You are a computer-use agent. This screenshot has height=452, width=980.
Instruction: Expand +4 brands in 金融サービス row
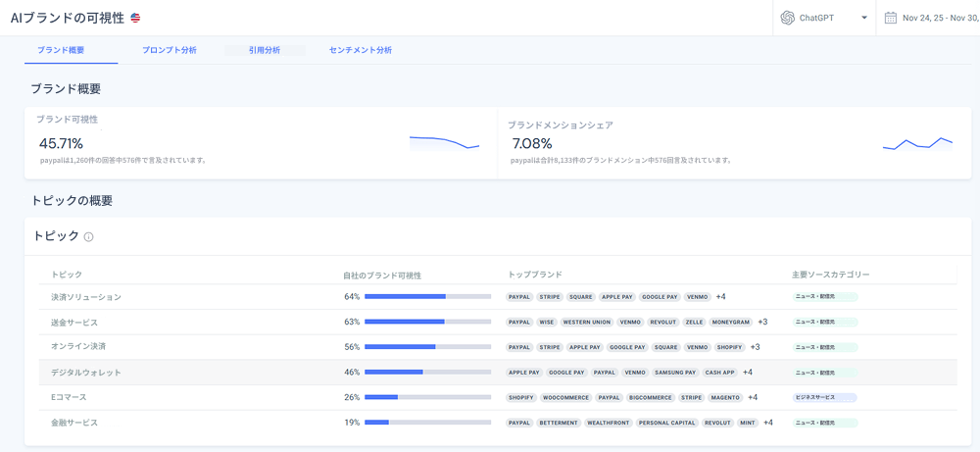pyautogui.click(x=768, y=423)
